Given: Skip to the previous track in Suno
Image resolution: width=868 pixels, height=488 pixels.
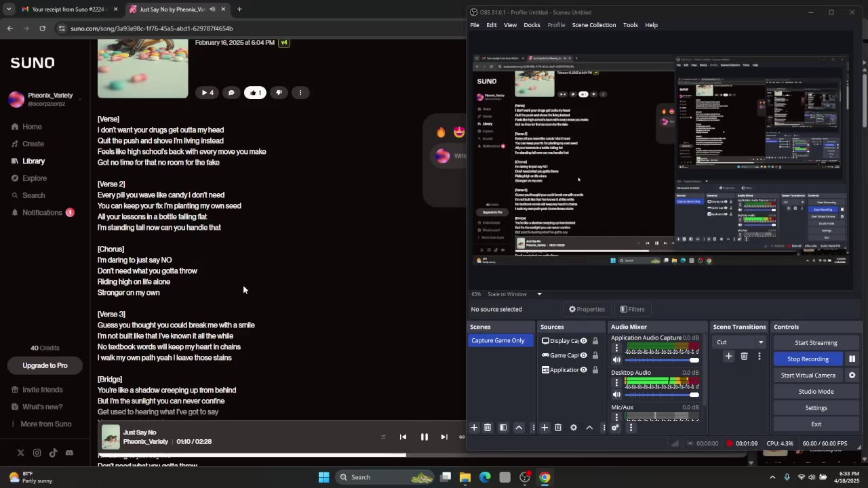Looking at the screenshot, I should point(403,437).
